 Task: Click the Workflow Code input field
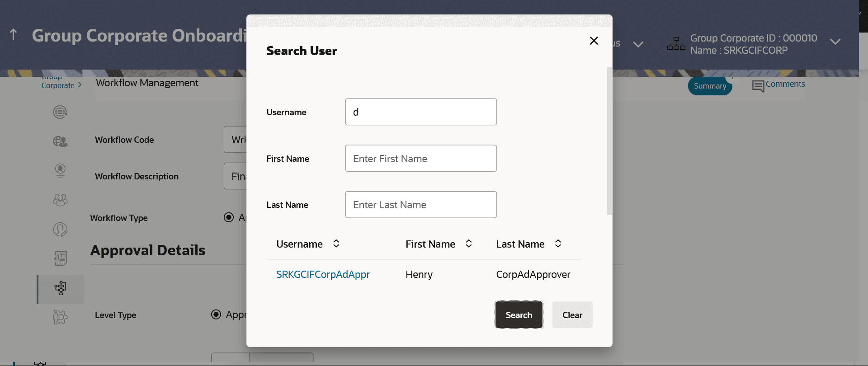click(x=236, y=140)
